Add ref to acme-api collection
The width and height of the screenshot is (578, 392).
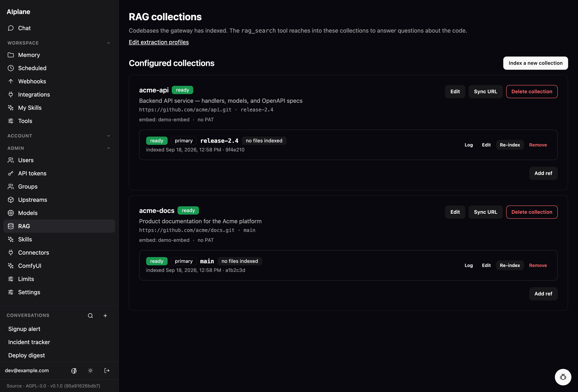(543, 173)
